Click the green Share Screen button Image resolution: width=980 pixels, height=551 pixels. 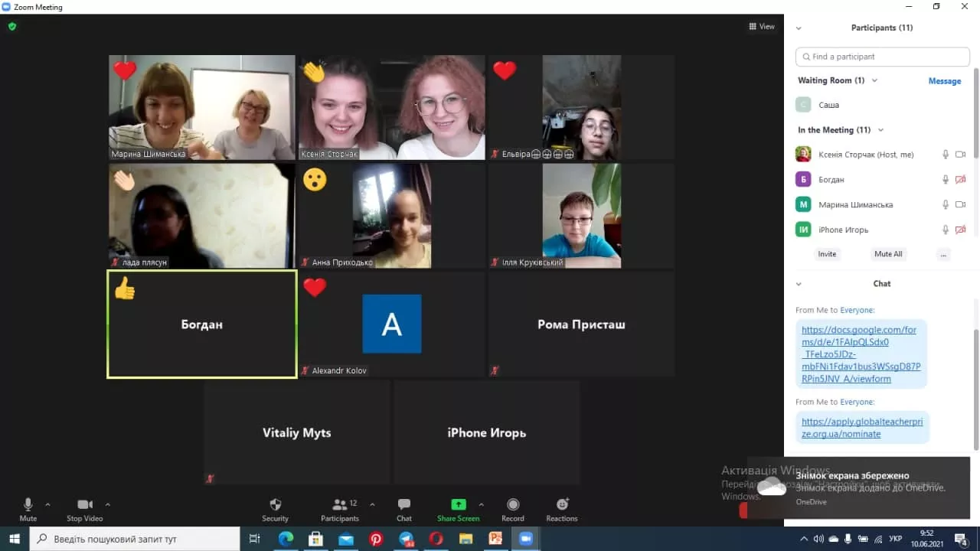pyautogui.click(x=458, y=509)
